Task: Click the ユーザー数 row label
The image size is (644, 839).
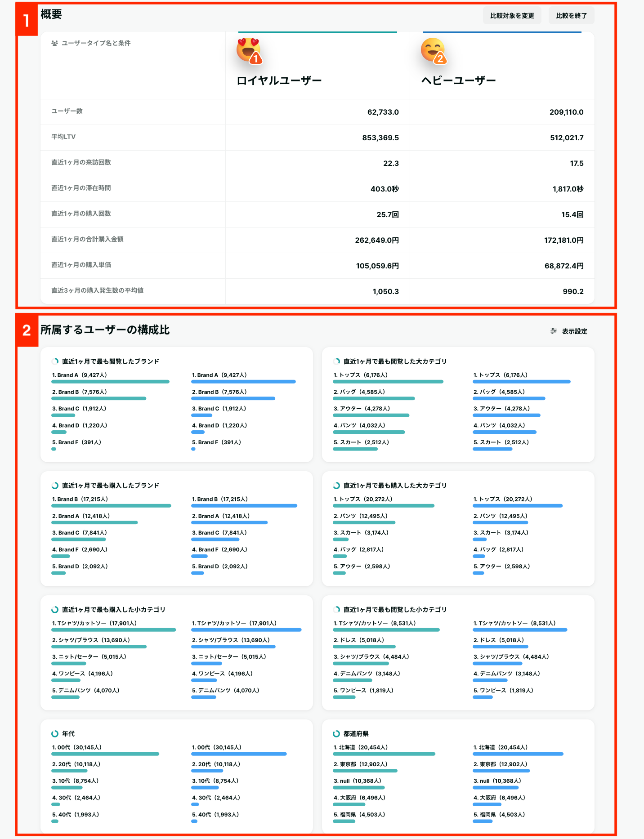Action: click(x=67, y=111)
